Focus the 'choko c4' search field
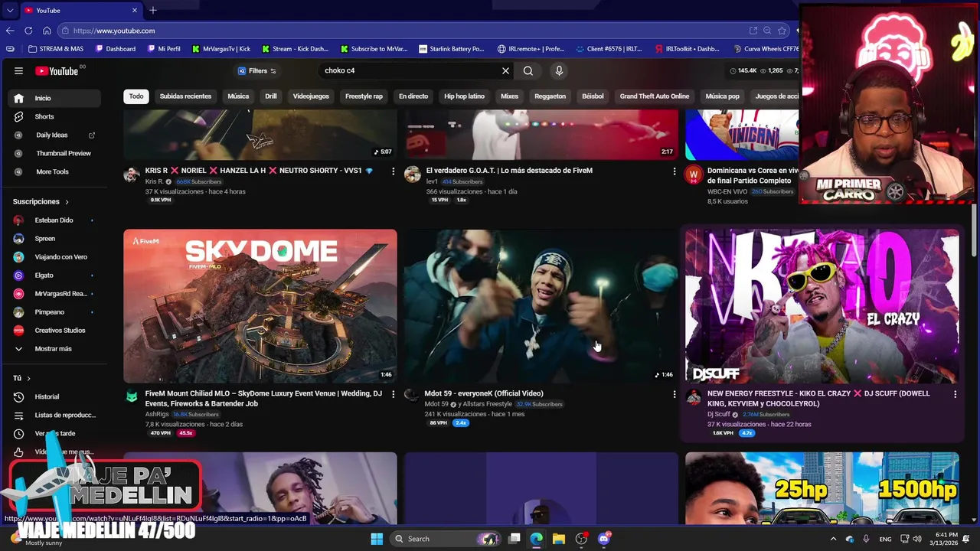The image size is (980, 551). 410,70
